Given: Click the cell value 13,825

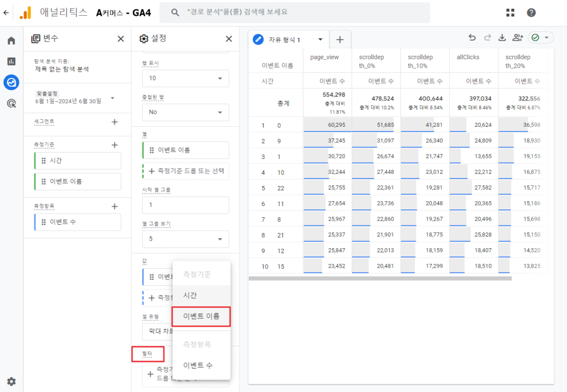Looking at the screenshot, I should coord(532,266).
